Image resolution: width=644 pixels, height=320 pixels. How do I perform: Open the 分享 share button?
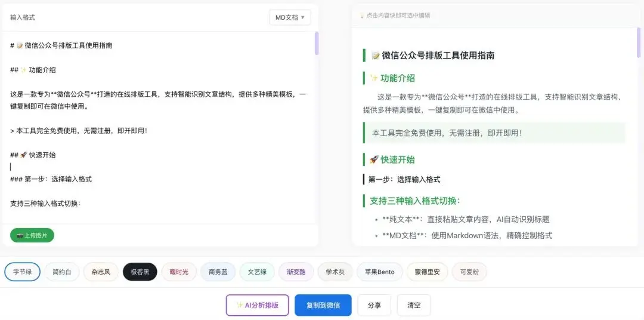click(374, 305)
